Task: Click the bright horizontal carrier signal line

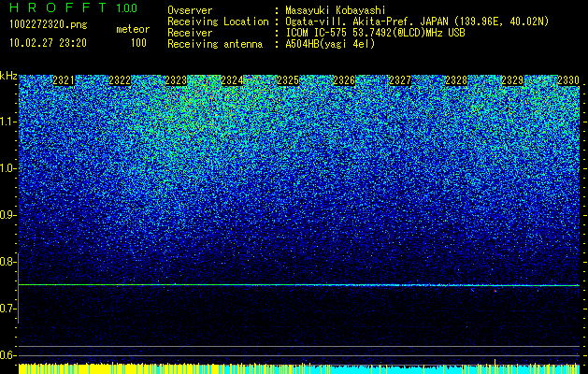Action: (299, 285)
